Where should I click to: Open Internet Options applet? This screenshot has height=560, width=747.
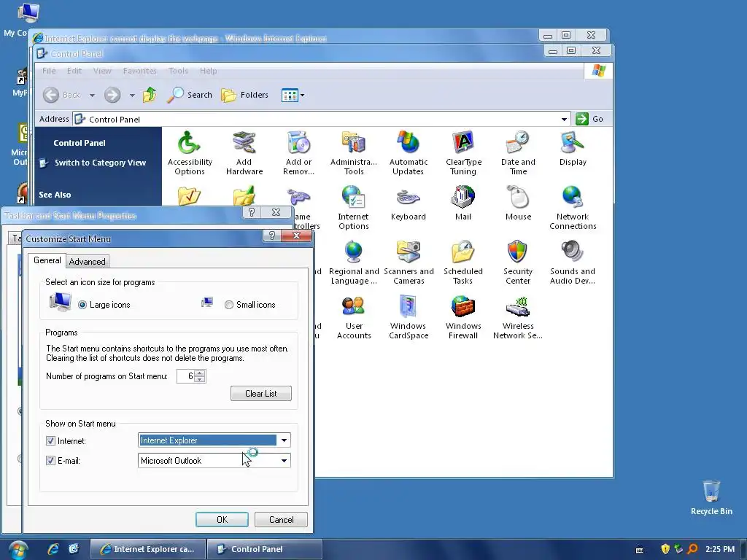click(x=354, y=208)
